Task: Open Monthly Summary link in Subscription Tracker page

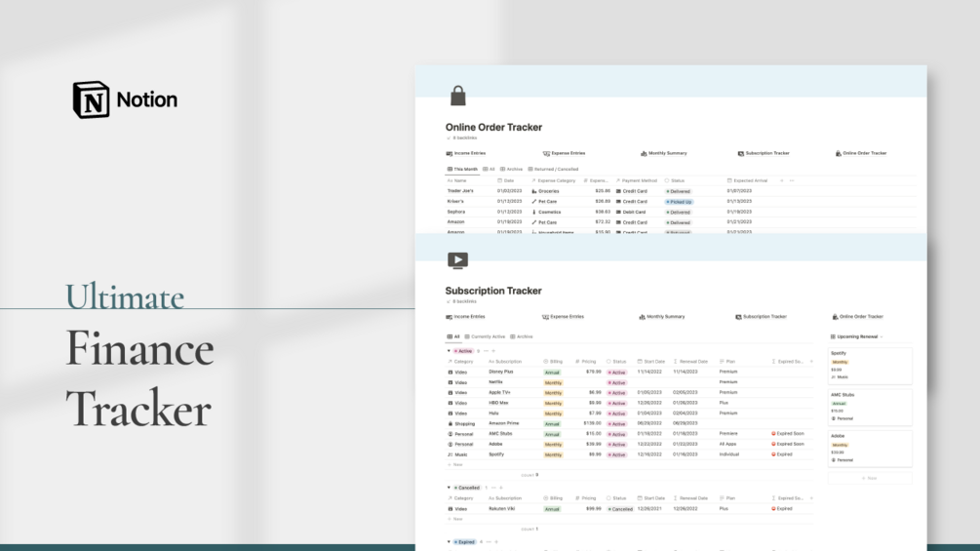Action: 662,317
